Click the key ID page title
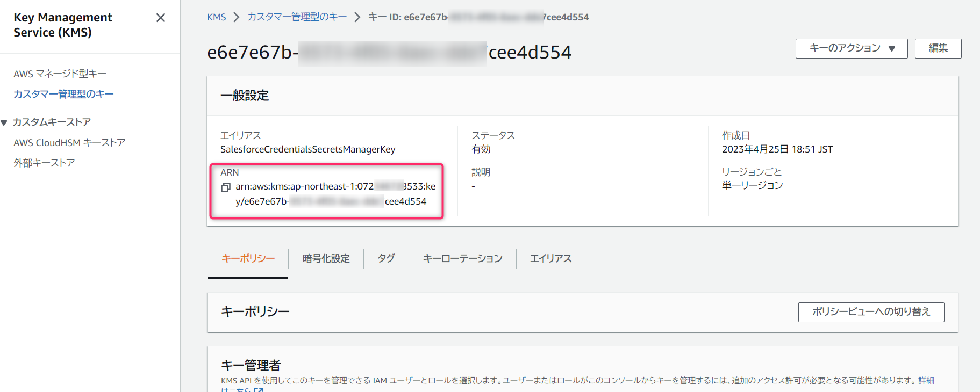This screenshot has height=392, width=980. [389, 52]
